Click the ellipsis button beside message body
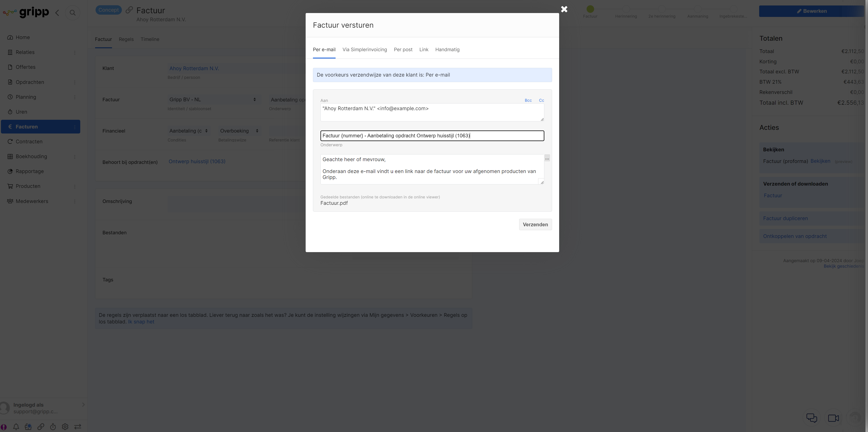The image size is (868, 432). (x=547, y=158)
